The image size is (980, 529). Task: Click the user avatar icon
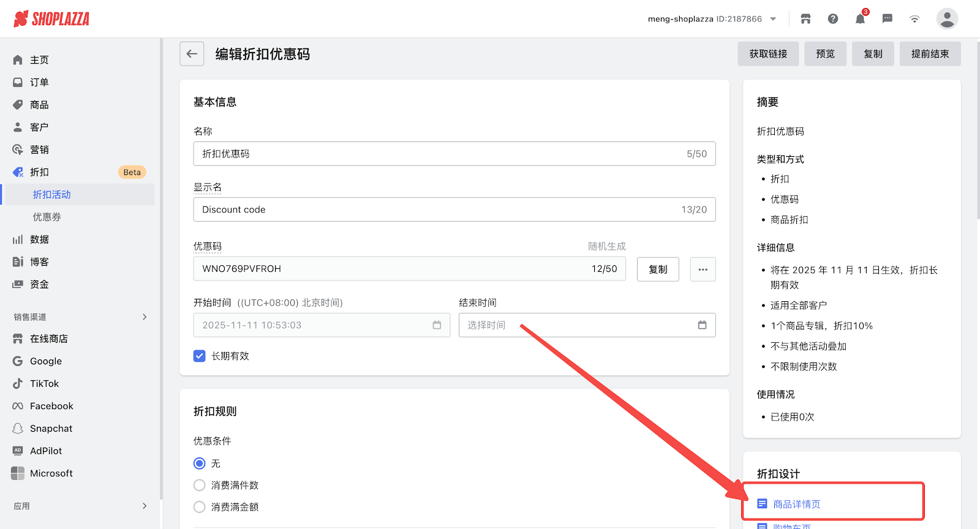(x=946, y=19)
